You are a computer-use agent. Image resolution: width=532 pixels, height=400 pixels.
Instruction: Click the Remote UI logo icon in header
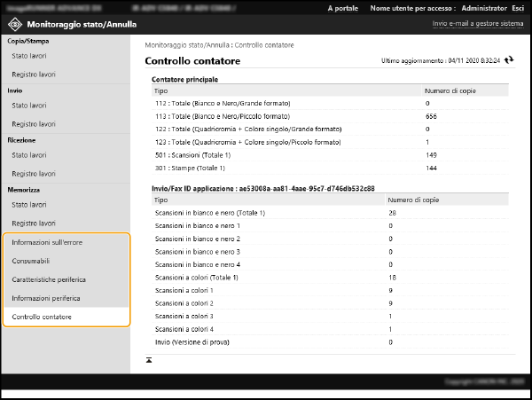click(15, 25)
